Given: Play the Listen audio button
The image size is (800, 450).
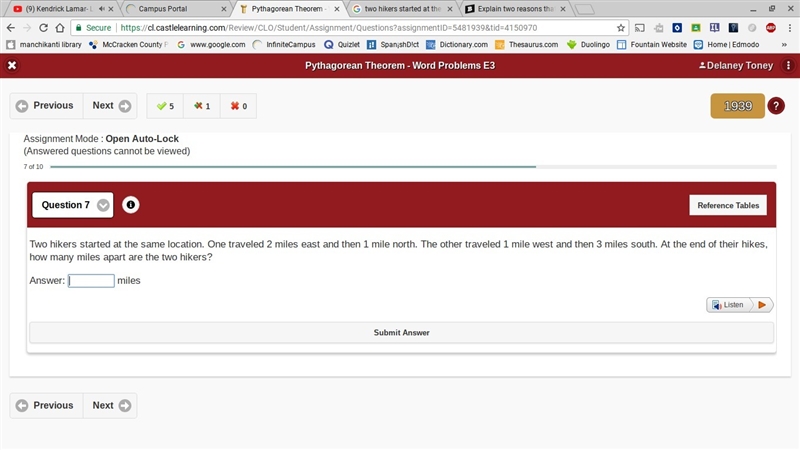Looking at the screenshot, I should (762, 305).
